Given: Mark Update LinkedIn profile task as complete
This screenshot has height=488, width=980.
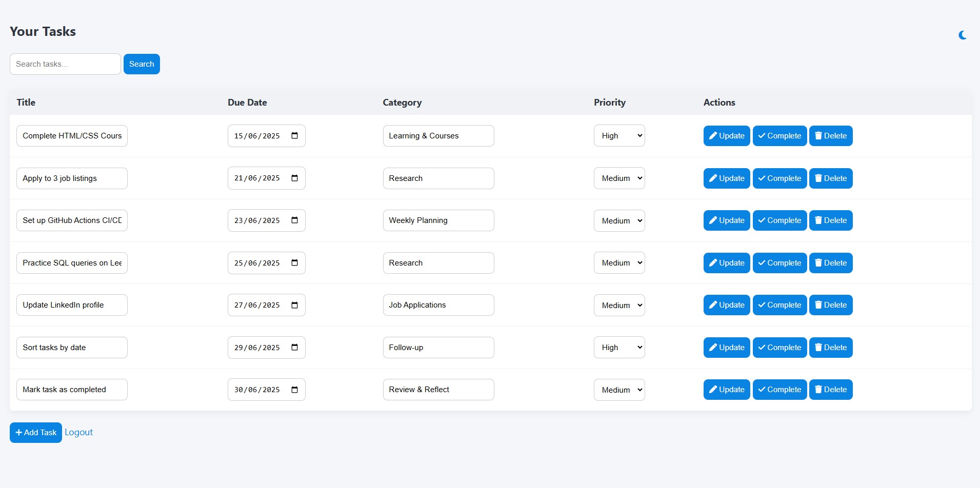Looking at the screenshot, I should click(779, 305).
